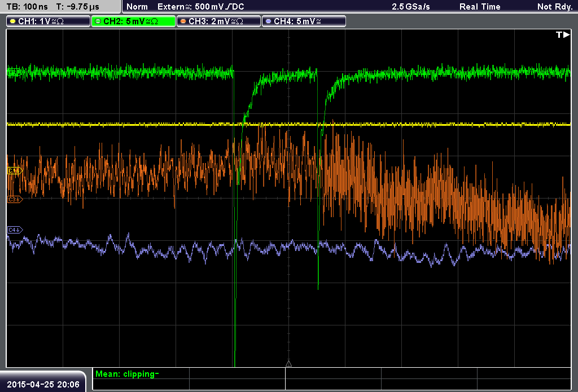Click the T trigger level marker
Viewport: 578px width, 392px height.
(563, 34)
